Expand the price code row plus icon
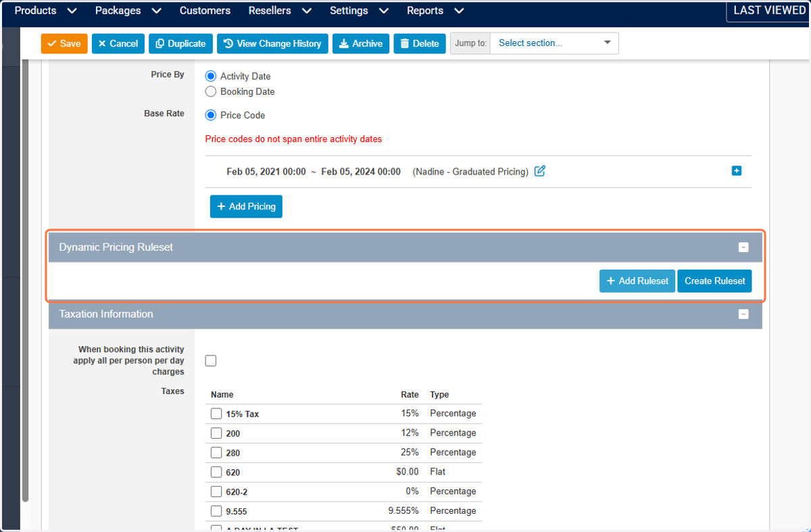 click(737, 171)
